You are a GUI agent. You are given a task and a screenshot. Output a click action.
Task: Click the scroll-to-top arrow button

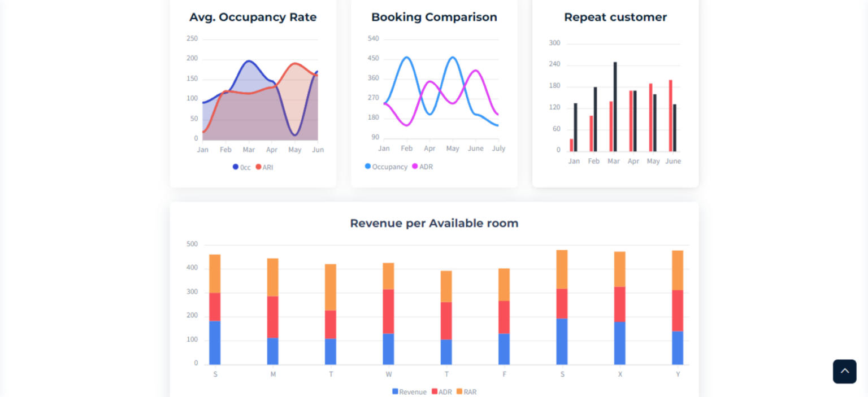point(844,371)
